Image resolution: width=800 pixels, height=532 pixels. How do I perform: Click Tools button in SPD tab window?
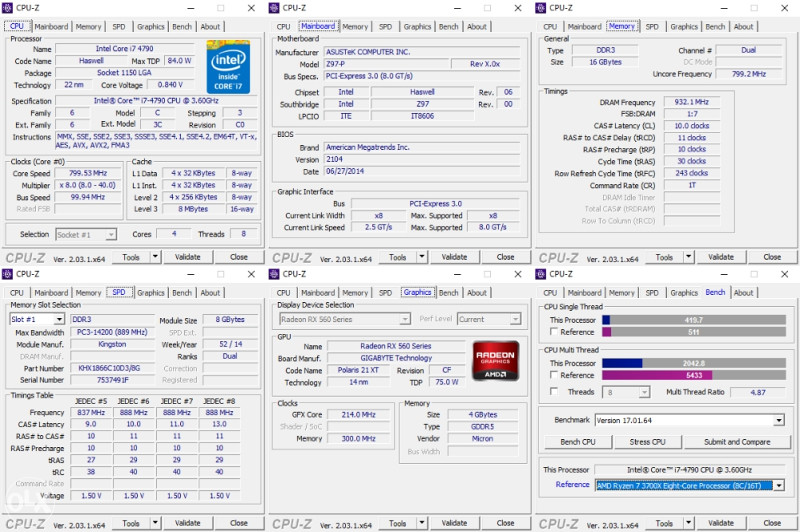pyautogui.click(x=131, y=523)
